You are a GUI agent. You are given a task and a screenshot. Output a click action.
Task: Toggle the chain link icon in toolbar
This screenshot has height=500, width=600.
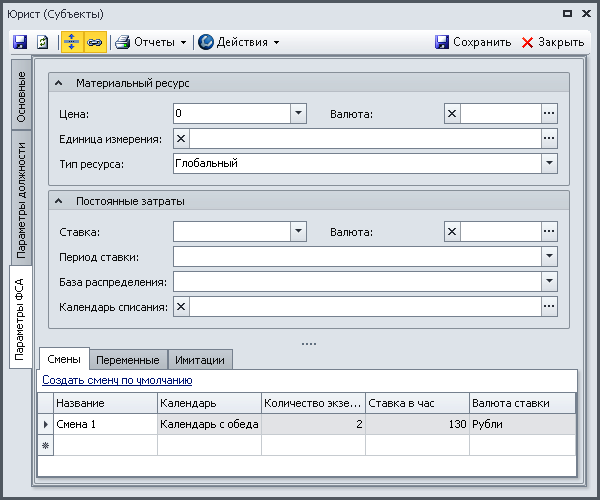point(95,42)
